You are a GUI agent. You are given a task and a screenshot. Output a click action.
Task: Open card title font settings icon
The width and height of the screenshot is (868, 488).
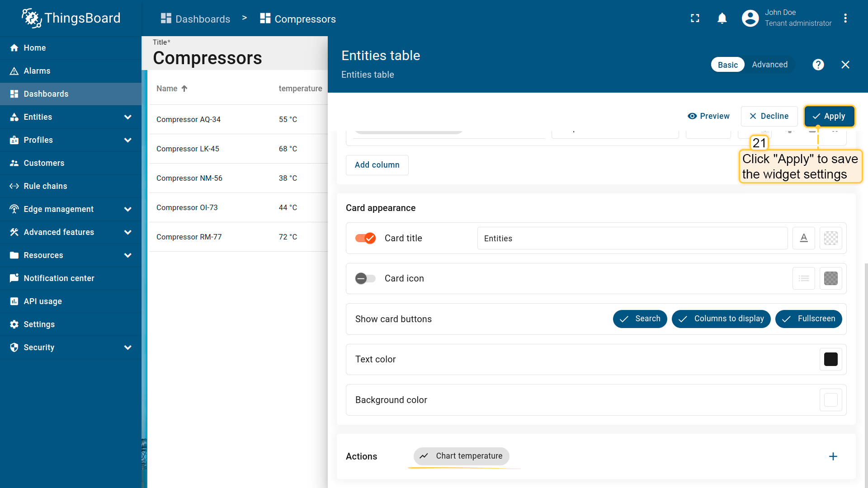[x=803, y=238]
